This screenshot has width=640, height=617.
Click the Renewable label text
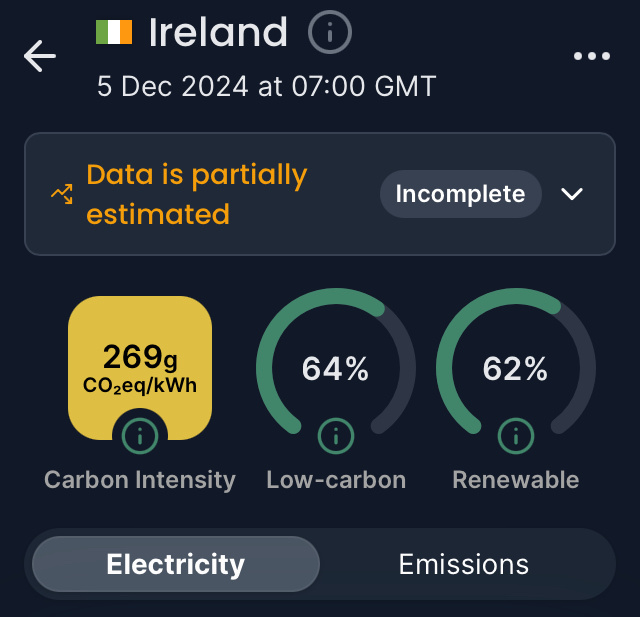coord(516,480)
